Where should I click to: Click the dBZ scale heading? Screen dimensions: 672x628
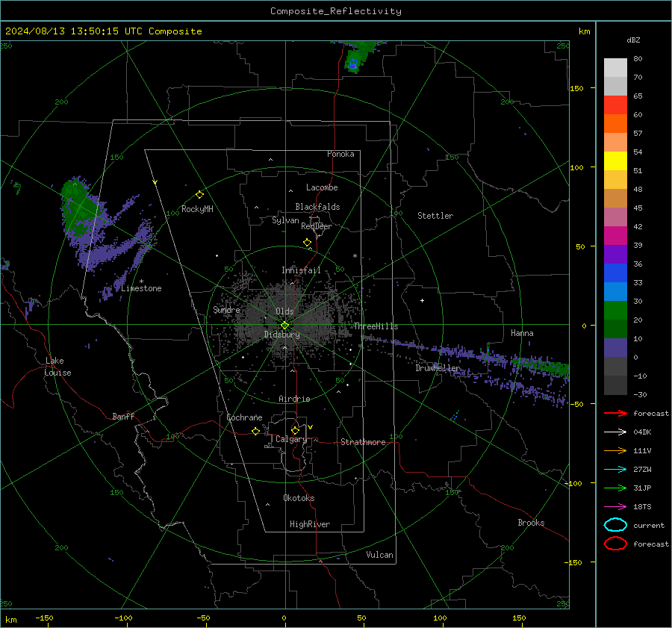coord(633,40)
